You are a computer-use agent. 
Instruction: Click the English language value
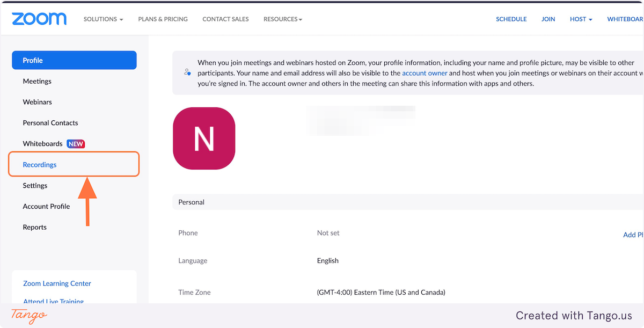328,261
